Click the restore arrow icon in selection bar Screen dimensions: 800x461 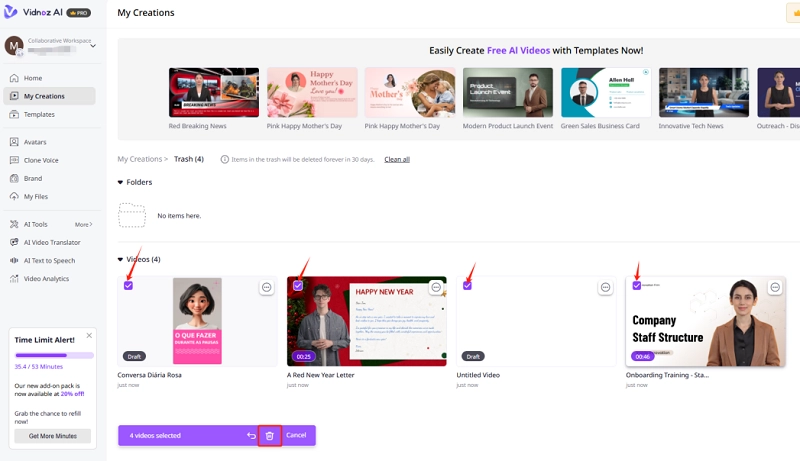(x=252, y=436)
